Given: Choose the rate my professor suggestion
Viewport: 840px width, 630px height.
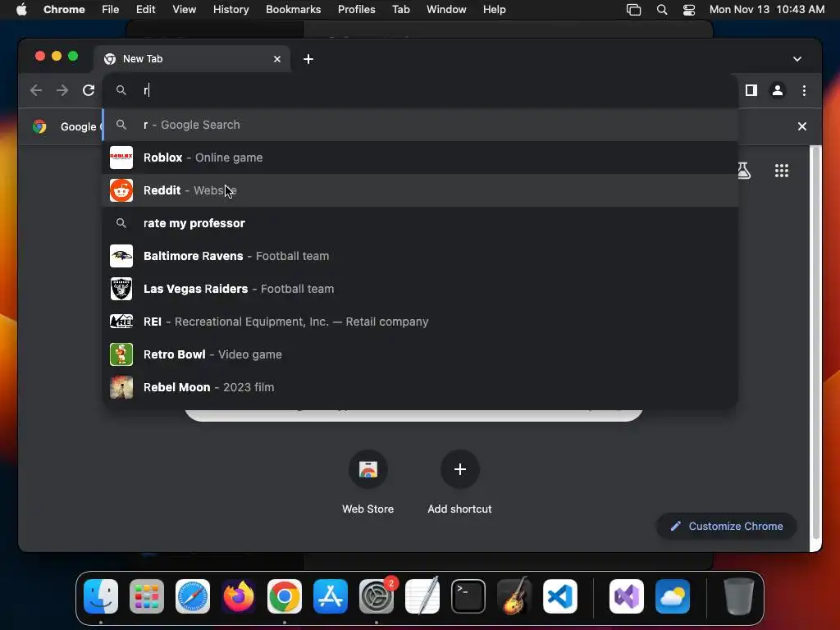Looking at the screenshot, I should pyautogui.click(x=420, y=223).
